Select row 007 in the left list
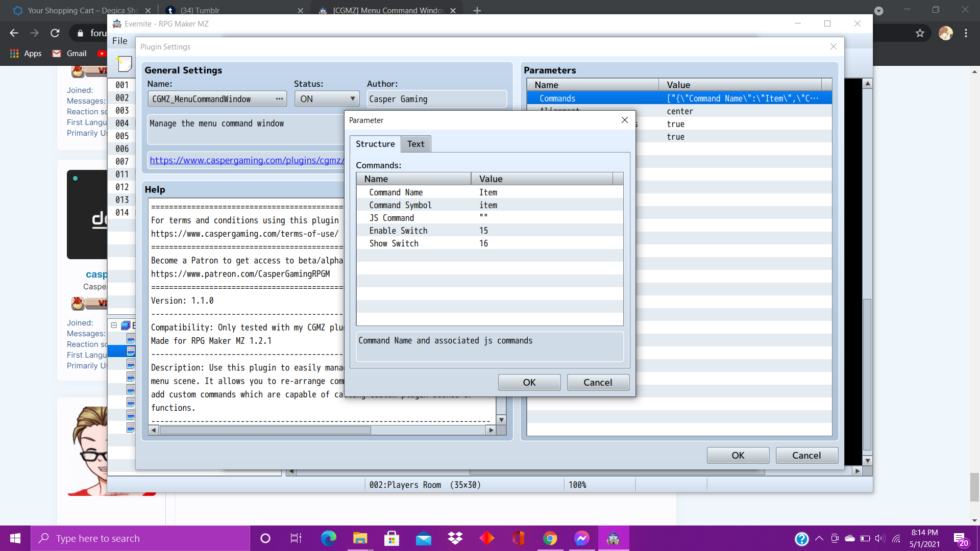Image resolution: width=980 pixels, height=551 pixels. [x=121, y=161]
